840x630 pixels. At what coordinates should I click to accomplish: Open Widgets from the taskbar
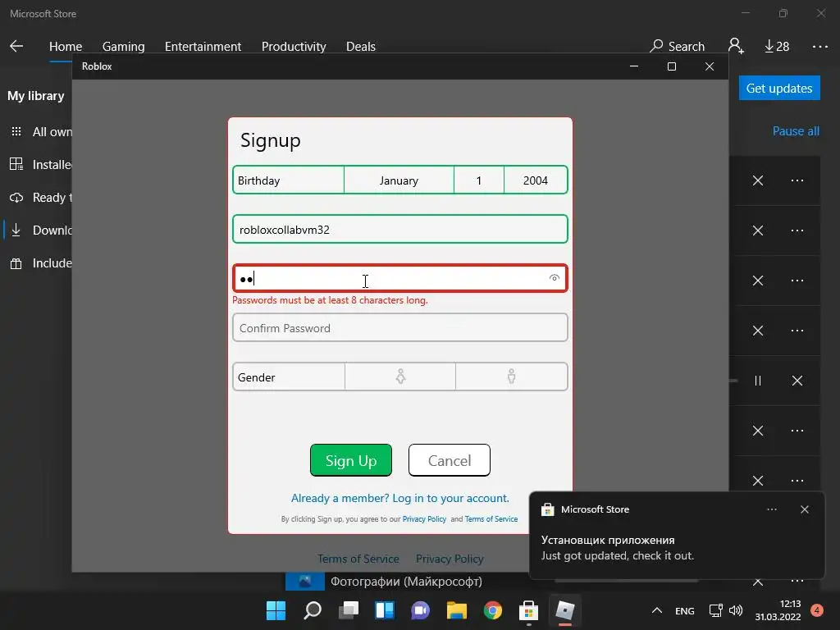coord(385,610)
